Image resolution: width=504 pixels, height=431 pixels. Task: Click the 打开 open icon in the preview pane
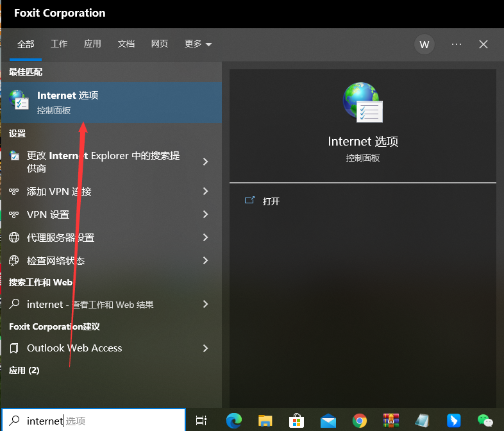coord(249,201)
